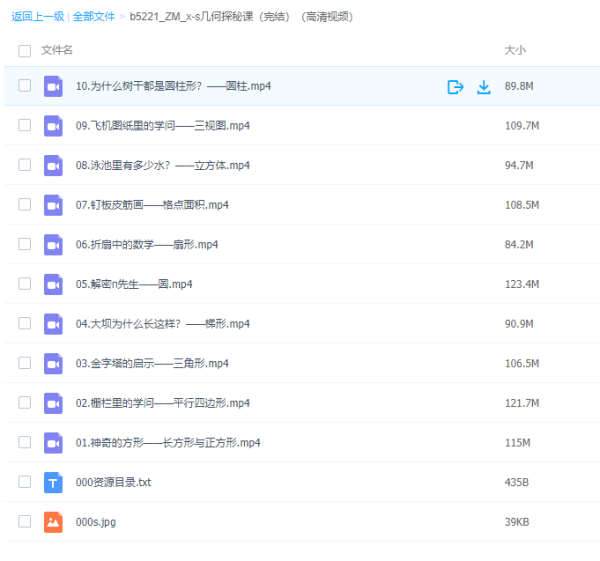Sort by the 文件名 column header
Screen dimensions: 600x561
[x=57, y=50]
